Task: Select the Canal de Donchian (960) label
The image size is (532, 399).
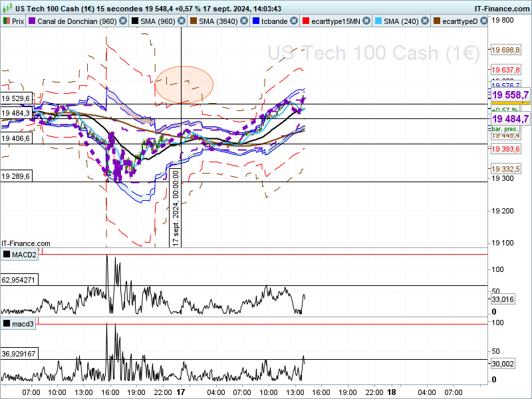Action: tap(77, 21)
